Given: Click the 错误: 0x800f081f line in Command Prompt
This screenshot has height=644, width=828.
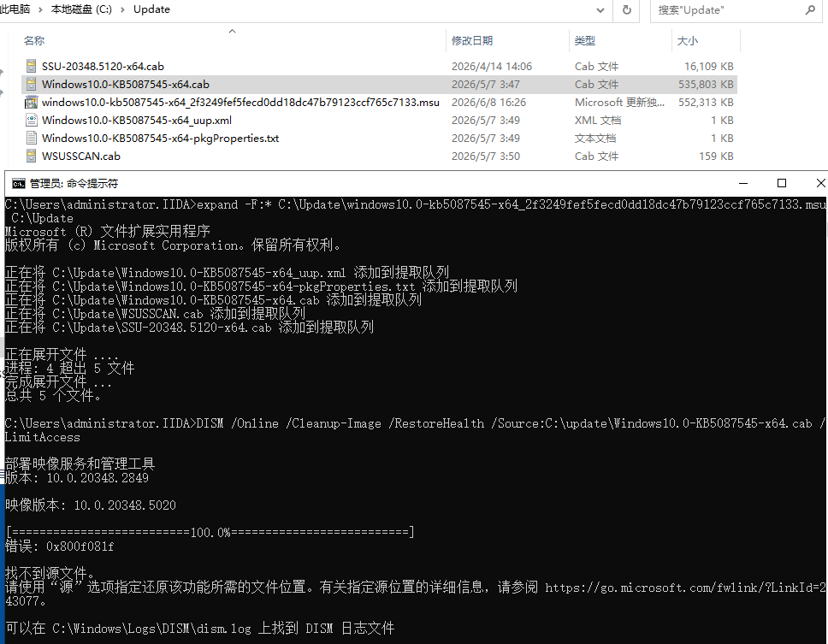Looking at the screenshot, I should click(60, 546).
